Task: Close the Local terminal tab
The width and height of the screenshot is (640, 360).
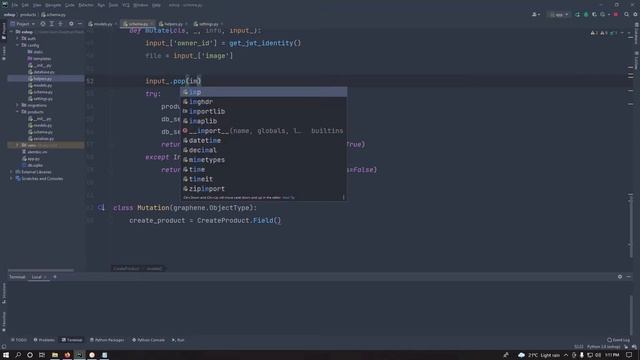Action: click(x=45, y=277)
